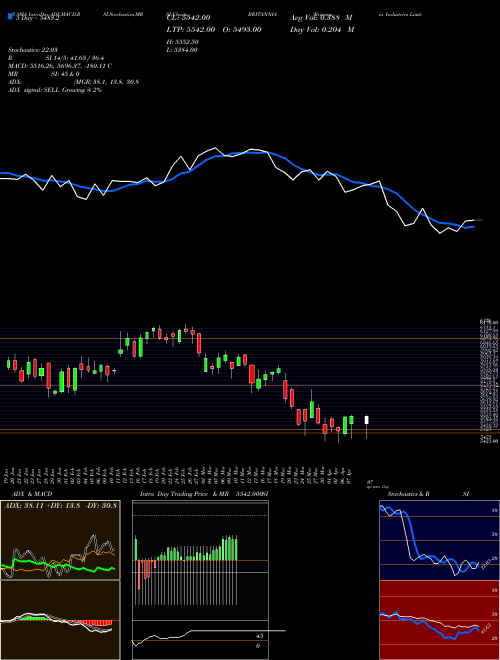500x660 pixels.
Task: Select the 'LTP: 5542.00' value
Action: 191,29
